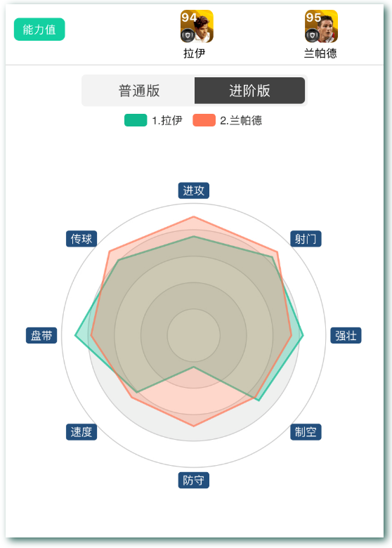Click the 拉伊 player card rated 94
The width and height of the screenshot is (392, 548).
pyautogui.click(x=197, y=26)
